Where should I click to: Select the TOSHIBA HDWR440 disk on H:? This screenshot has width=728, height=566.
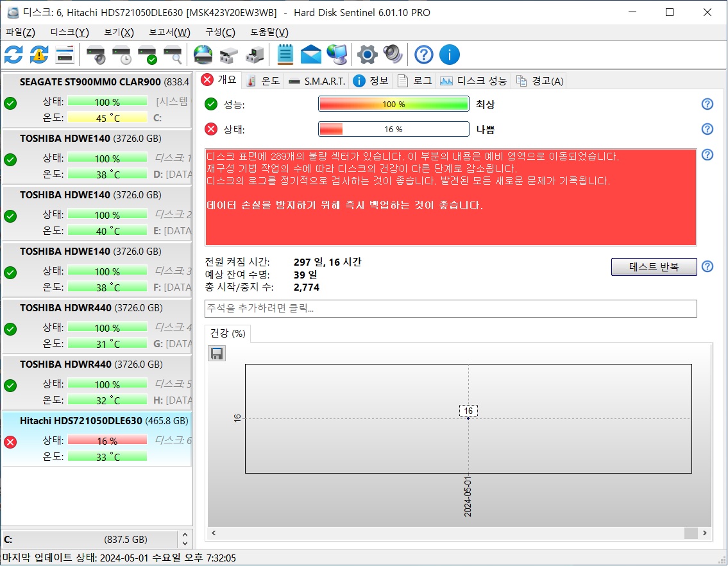(97, 383)
